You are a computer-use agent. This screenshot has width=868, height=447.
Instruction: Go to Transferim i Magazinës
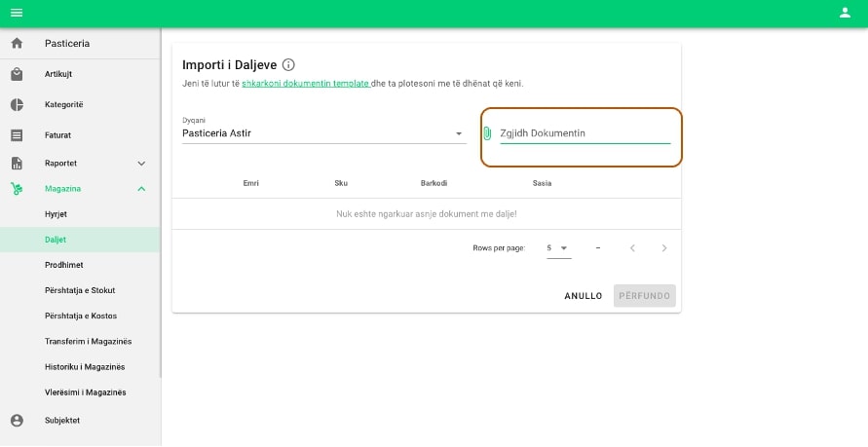(x=88, y=341)
